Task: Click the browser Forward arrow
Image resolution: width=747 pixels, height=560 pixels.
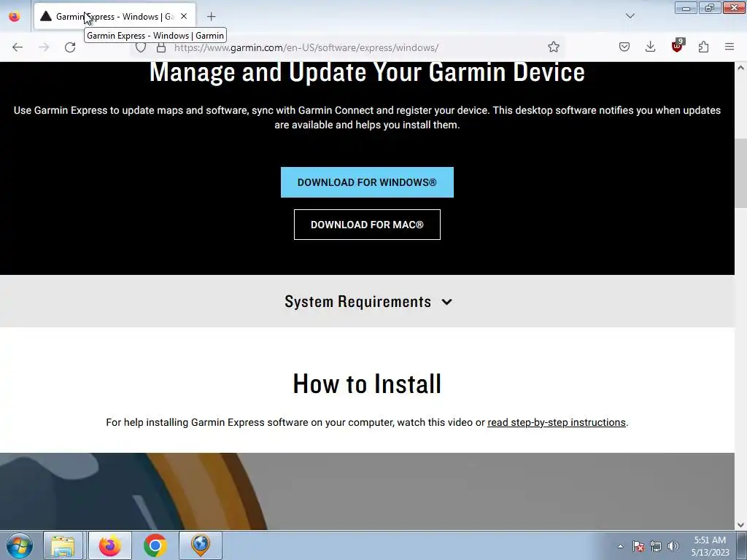Action: (44, 47)
